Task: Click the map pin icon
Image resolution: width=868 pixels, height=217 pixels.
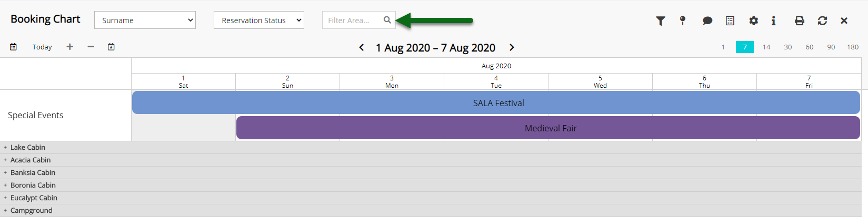Action: pyautogui.click(x=683, y=20)
